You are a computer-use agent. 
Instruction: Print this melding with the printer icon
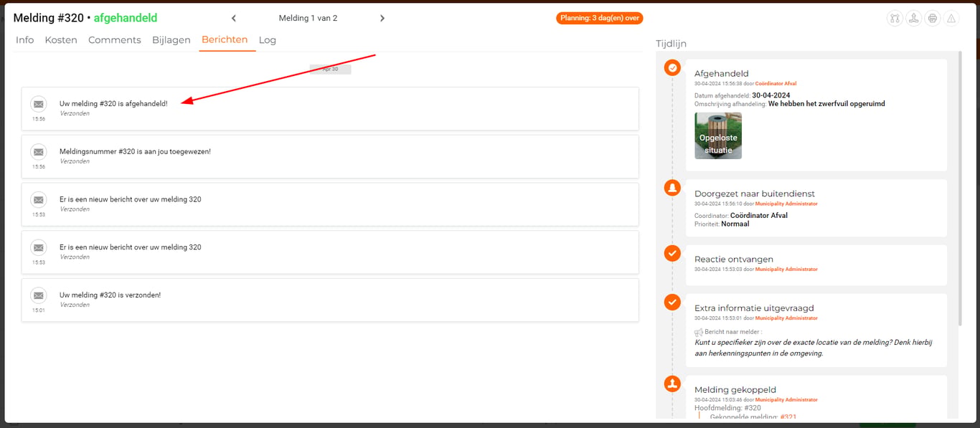pos(932,19)
